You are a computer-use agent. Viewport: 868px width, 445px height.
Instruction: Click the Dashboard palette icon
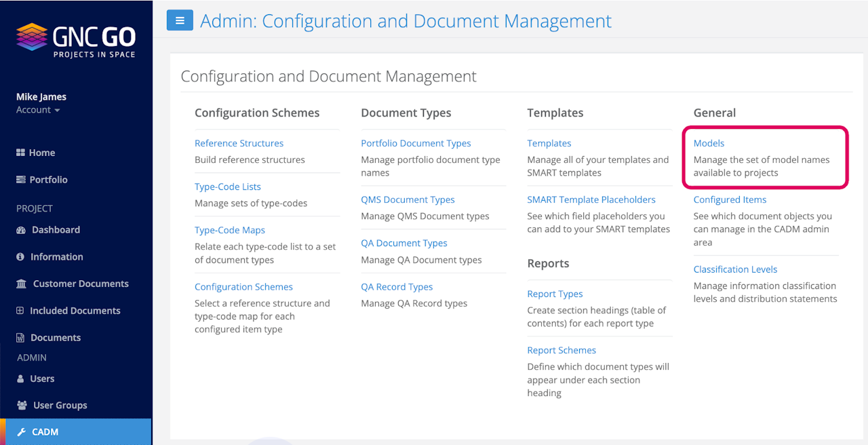coord(21,230)
